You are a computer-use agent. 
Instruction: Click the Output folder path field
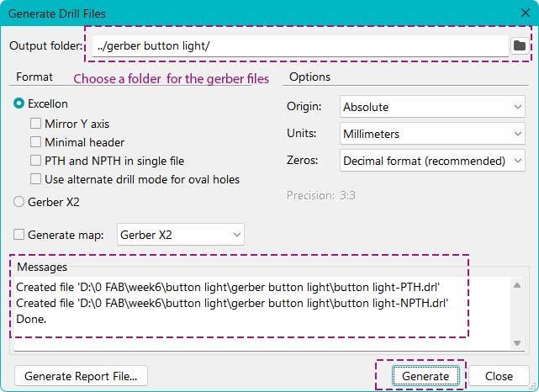click(300, 45)
